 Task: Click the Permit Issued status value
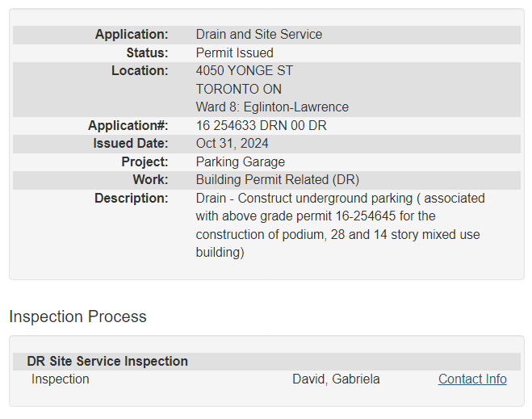point(235,53)
